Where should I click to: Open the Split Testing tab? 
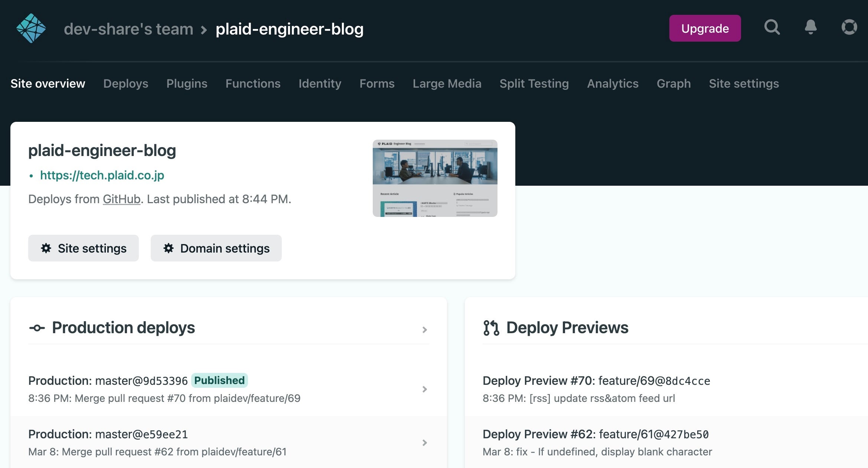point(534,84)
